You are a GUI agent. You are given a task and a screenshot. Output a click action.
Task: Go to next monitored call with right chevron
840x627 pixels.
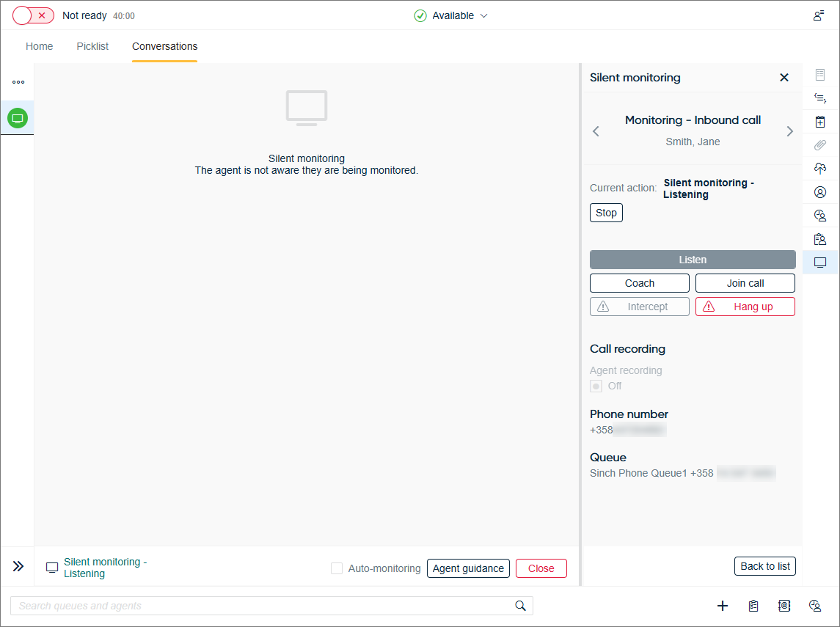coord(789,131)
